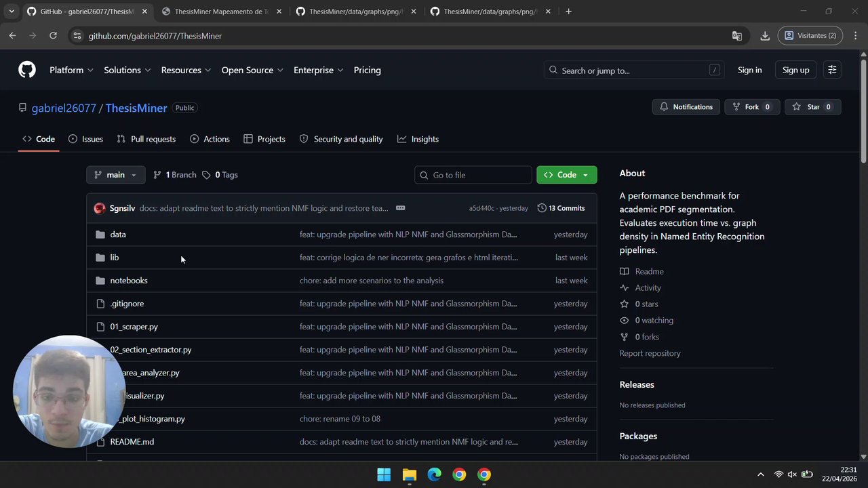
Task: Select the Issues tab
Action: click(x=85, y=139)
